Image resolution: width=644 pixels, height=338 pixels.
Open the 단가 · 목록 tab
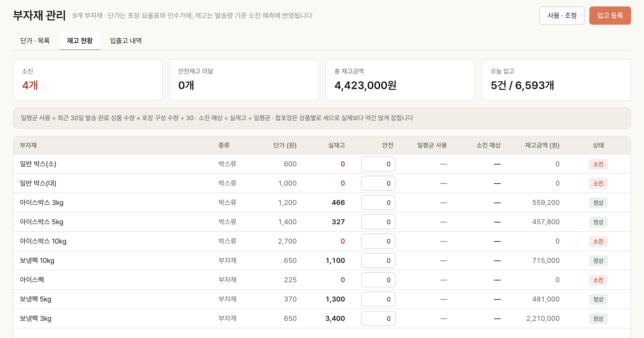tap(35, 41)
